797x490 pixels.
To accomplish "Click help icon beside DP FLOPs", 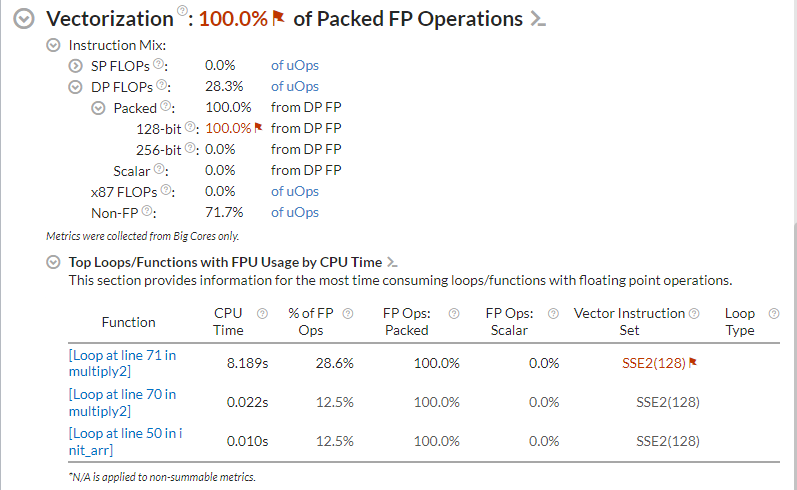I will click(161, 86).
